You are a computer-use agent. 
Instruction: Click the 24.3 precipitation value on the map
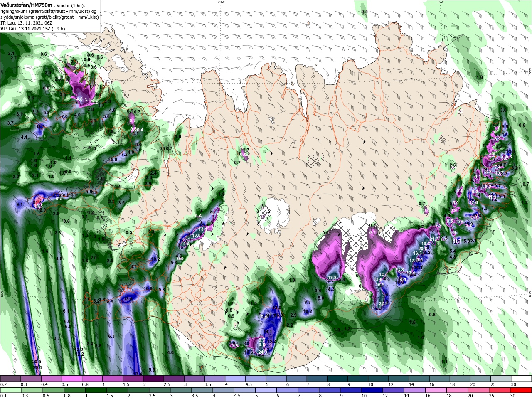click(263, 352)
